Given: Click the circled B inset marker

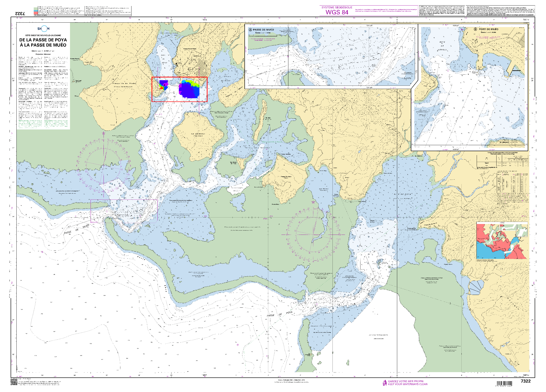Looking at the screenshot, I should click(475, 29).
